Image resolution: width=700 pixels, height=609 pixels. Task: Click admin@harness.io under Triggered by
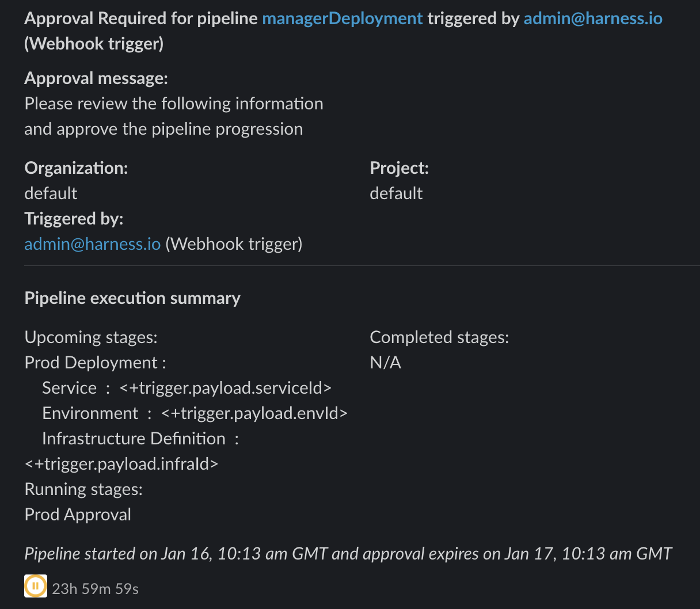tap(92, 244)
